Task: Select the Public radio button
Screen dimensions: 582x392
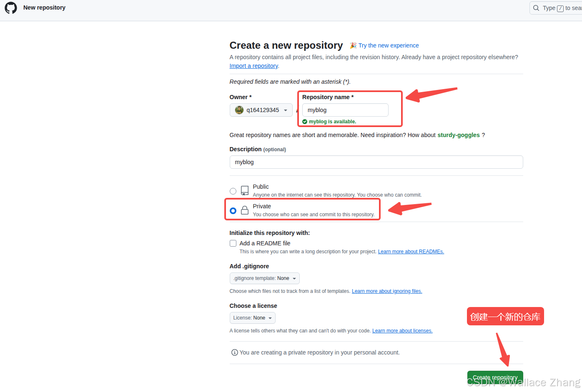Action: 233,191
